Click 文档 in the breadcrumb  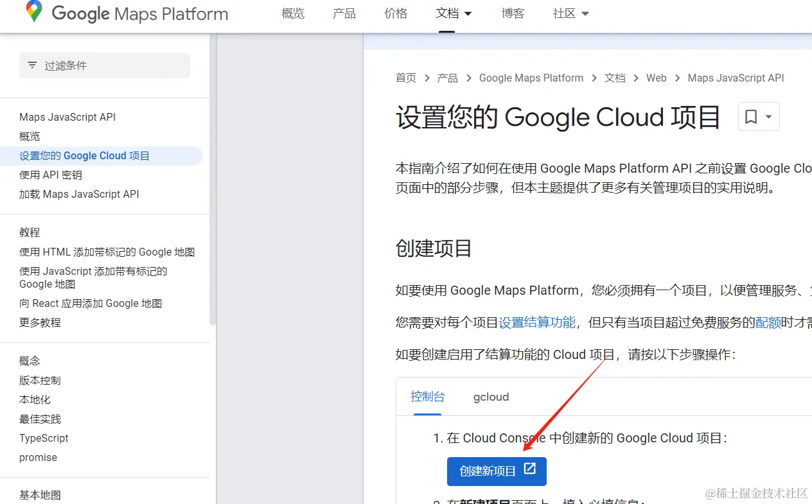tap(615, 78)
